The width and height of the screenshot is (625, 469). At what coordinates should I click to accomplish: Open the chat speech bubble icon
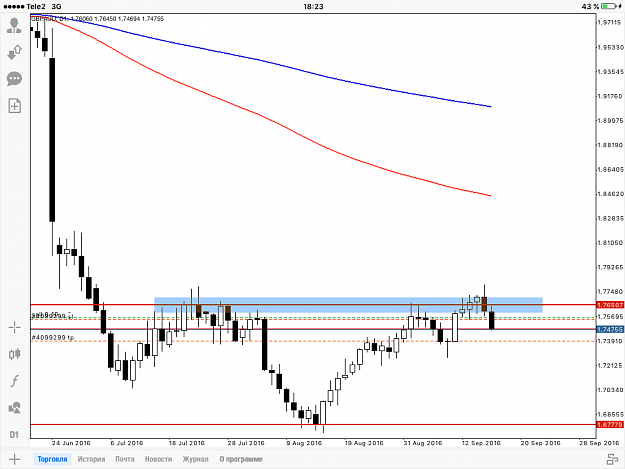pos(14,79)
